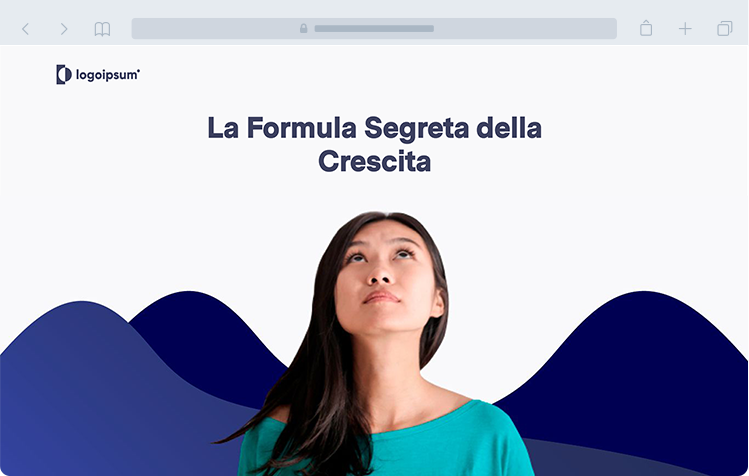Image resolution: width=749 pixels, height=476 pixels.
Task: Select the grey URL placeholder in address bar
Action: 374,29
